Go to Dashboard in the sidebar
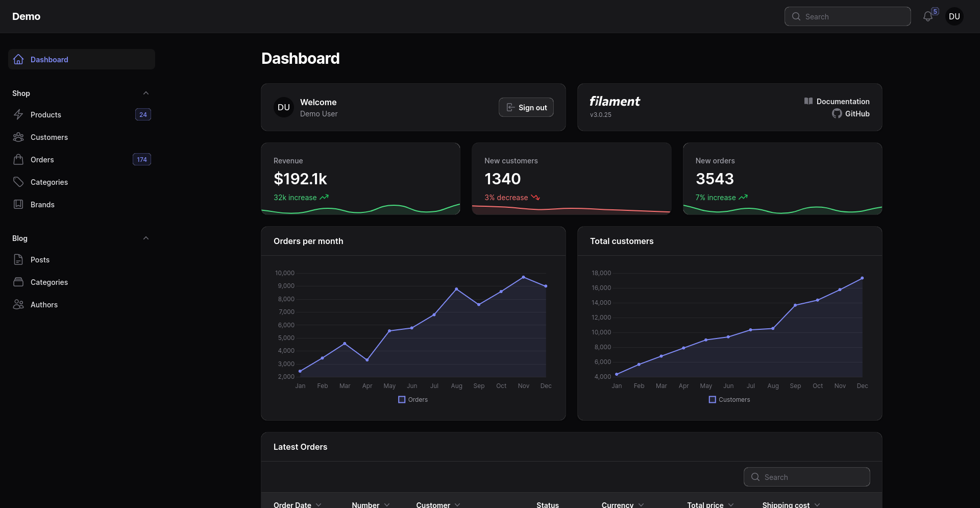980x508 pixels. 49,60
